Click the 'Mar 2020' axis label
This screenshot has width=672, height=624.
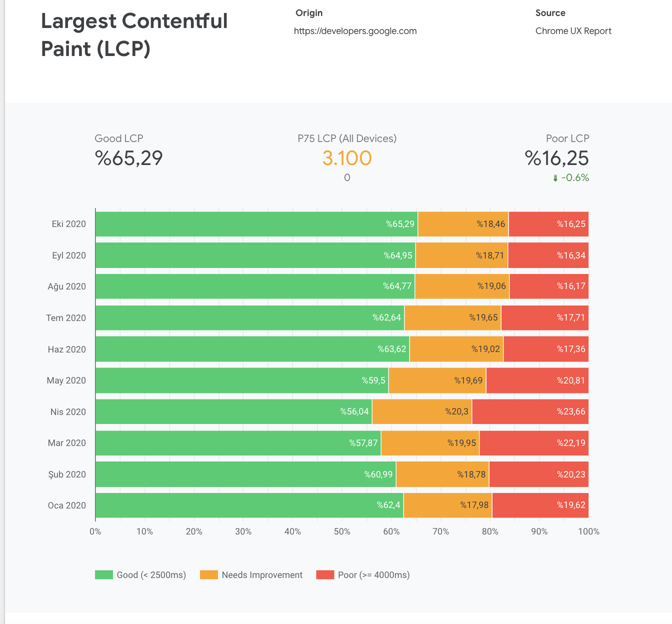click(67, 443)
